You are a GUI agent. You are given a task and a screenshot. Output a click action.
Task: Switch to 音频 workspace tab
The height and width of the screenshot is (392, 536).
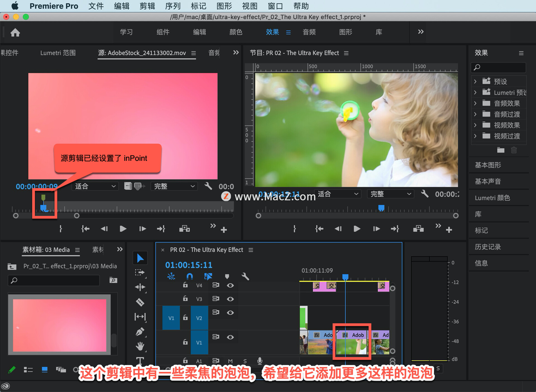pyautogui.click(x=309, y=32)
